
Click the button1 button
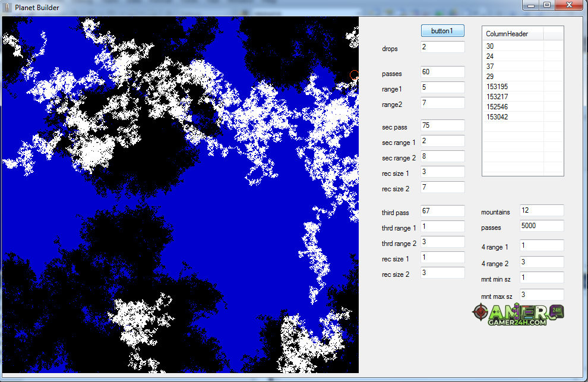click(x=442, y=31)
